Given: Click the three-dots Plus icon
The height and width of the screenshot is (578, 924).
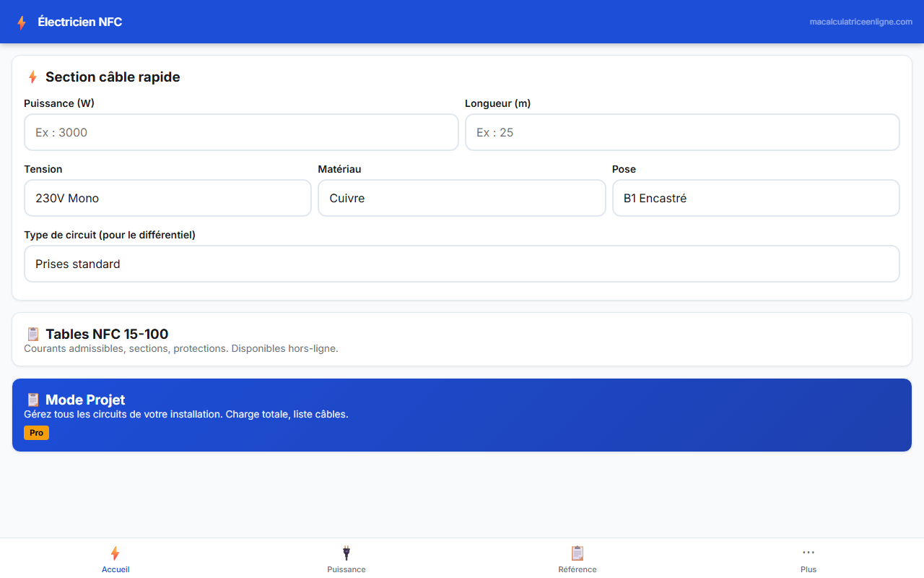Looking at the screenshot, I should click(808, 553).
